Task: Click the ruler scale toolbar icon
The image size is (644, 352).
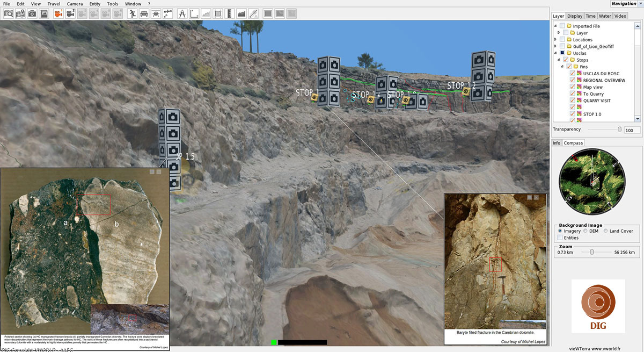Action: click(x=230, y=13)
